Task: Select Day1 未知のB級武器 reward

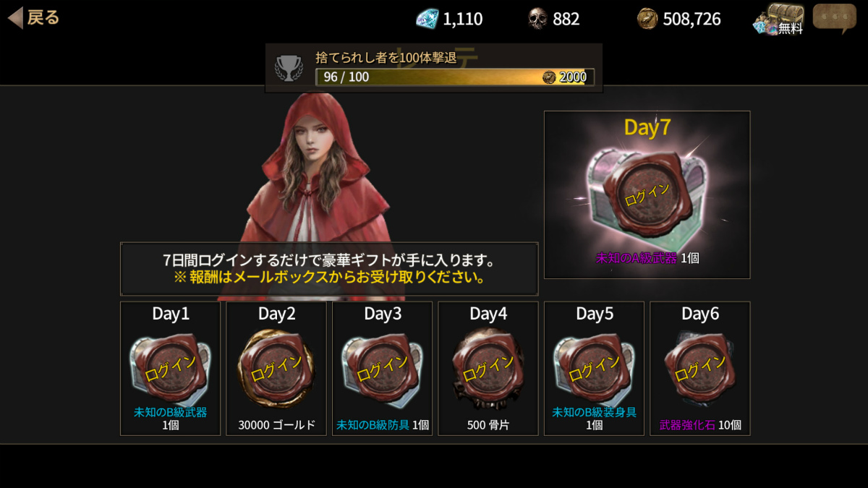Action: tap(170, 369)
